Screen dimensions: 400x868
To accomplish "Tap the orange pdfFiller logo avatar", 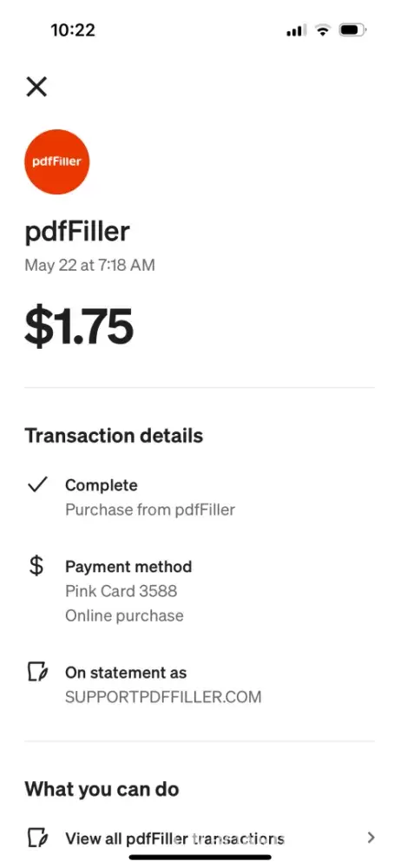I will (57, 161).
